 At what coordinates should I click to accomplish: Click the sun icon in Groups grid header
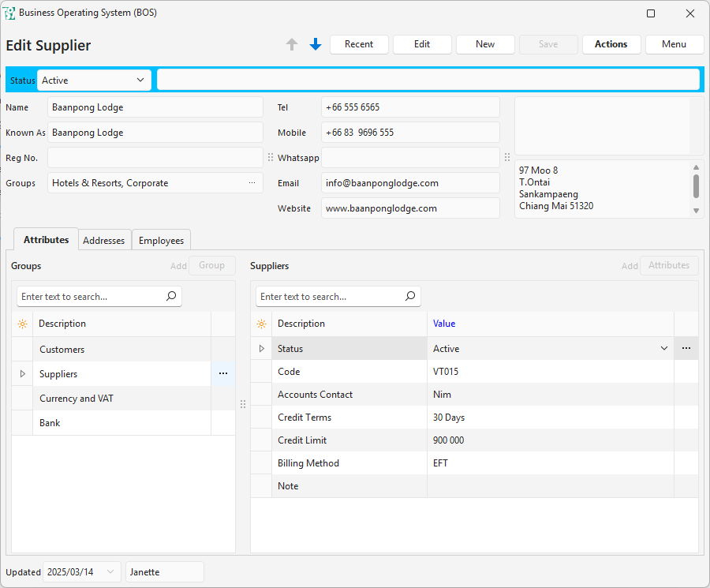click(22, 324)
